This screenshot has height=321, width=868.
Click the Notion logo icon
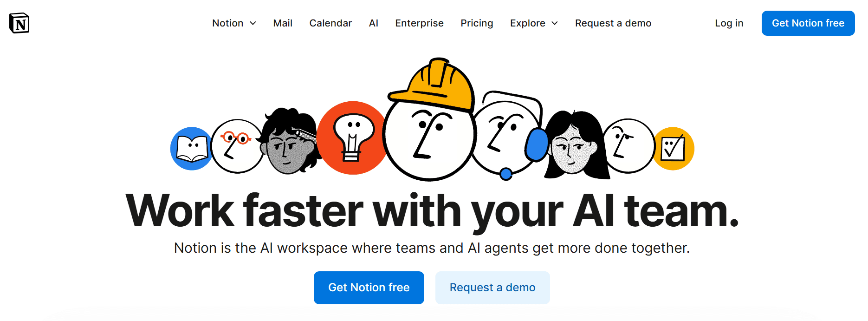pyautogui.click(x=19, y=23)
